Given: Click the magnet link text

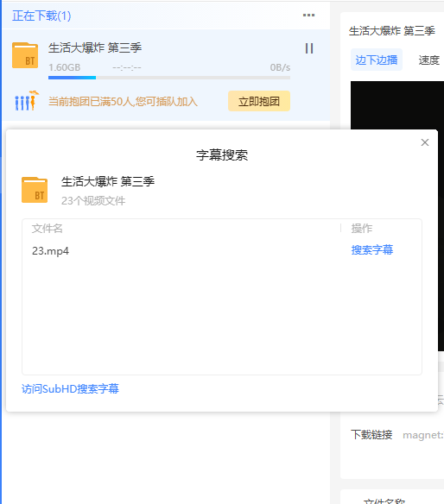Looking at the screenshot, I should click(x=423, y=435).
